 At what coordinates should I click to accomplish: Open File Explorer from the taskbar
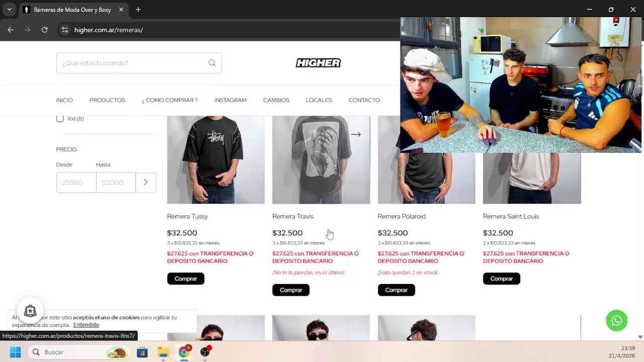(163, 352)
